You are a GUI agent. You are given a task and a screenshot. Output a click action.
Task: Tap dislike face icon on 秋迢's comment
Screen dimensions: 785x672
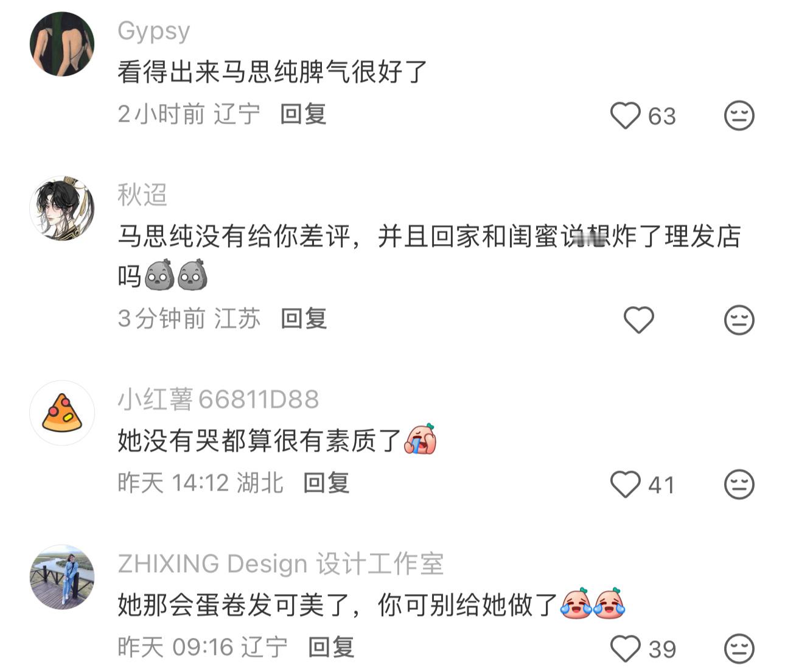pos(739,320)
